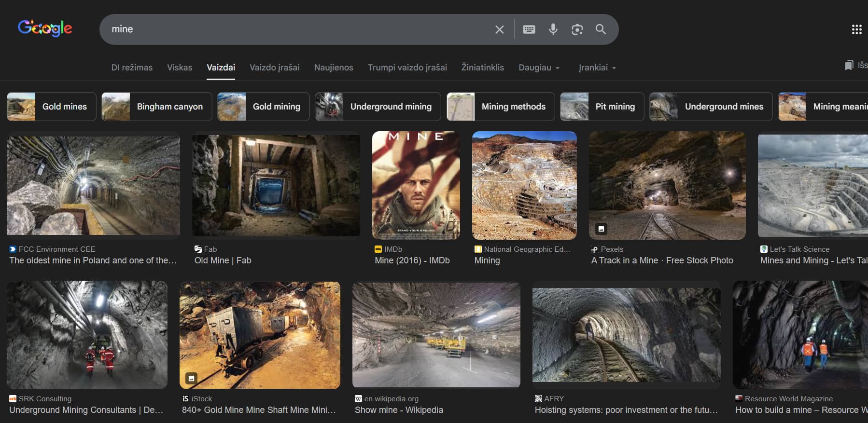This screenshot has height=423, width=868.
Task: Open the National Geographic open-pit mining image
Action: tap(524, 186)
